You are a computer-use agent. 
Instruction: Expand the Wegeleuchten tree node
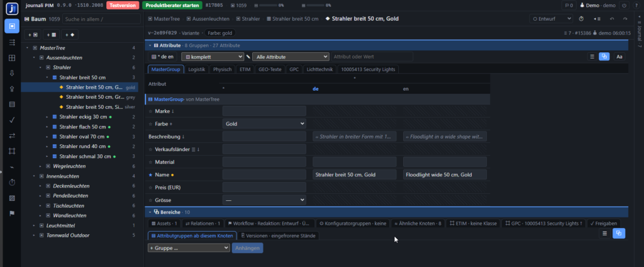(40, 166)
